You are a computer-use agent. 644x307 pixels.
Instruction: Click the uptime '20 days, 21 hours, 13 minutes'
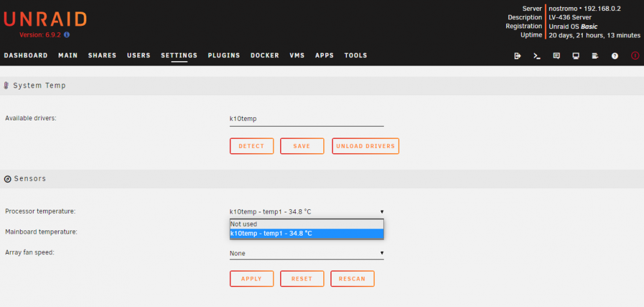[x=594, y=35]
